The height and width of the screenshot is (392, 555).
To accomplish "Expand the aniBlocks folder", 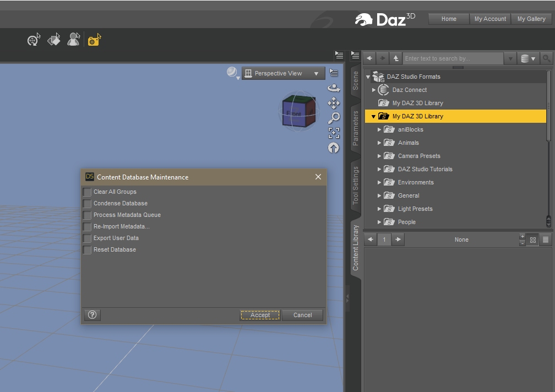I will click(379, 129).
